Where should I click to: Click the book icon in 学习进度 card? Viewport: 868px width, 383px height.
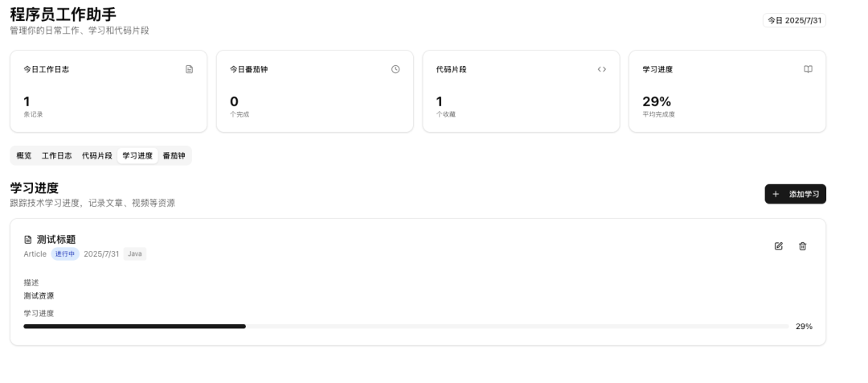click(808, 69)
